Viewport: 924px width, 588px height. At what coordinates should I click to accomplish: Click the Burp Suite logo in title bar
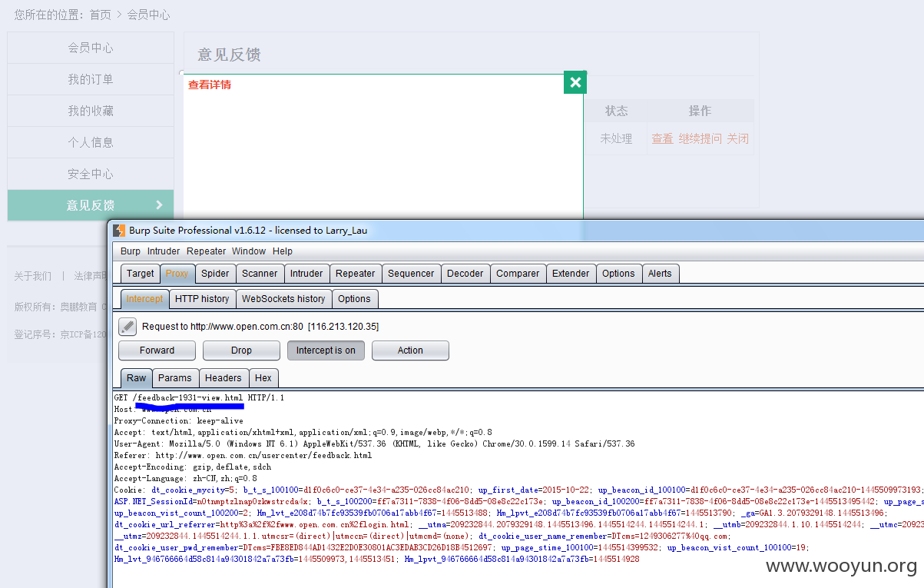coord(119,231)
